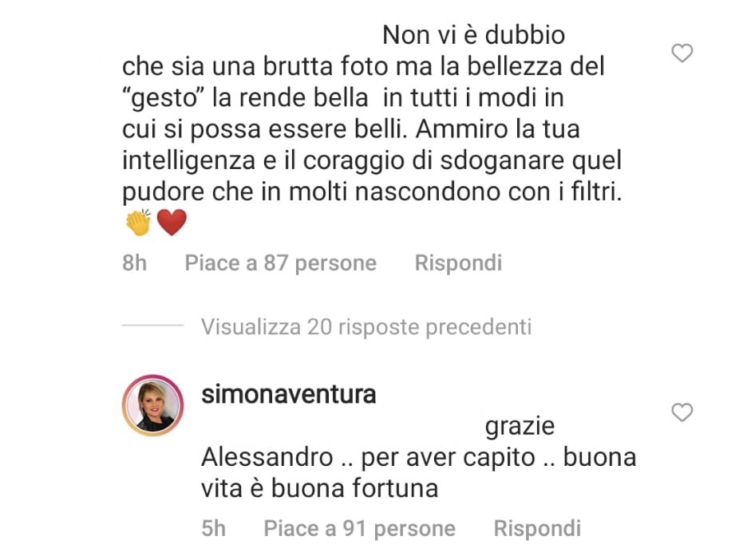735x560 pixels.
Task: Click the opening words "Non vi è dubbio"
Action: (x=474, y=35)
